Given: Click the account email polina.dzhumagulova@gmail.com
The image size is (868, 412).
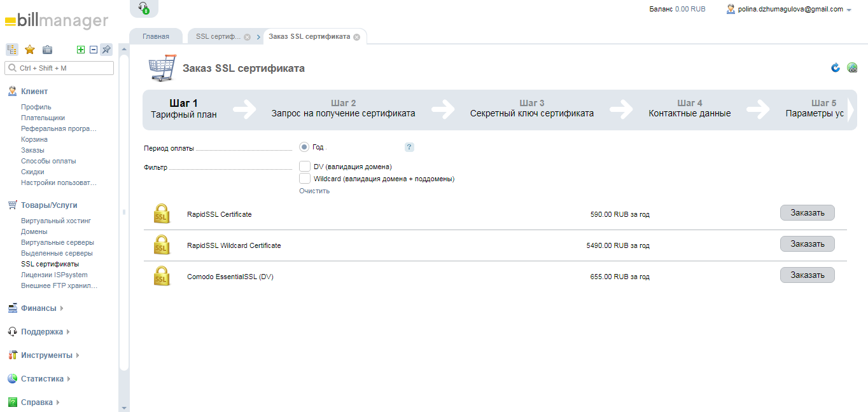Looking at the screenshot, I should coord(790,9).
